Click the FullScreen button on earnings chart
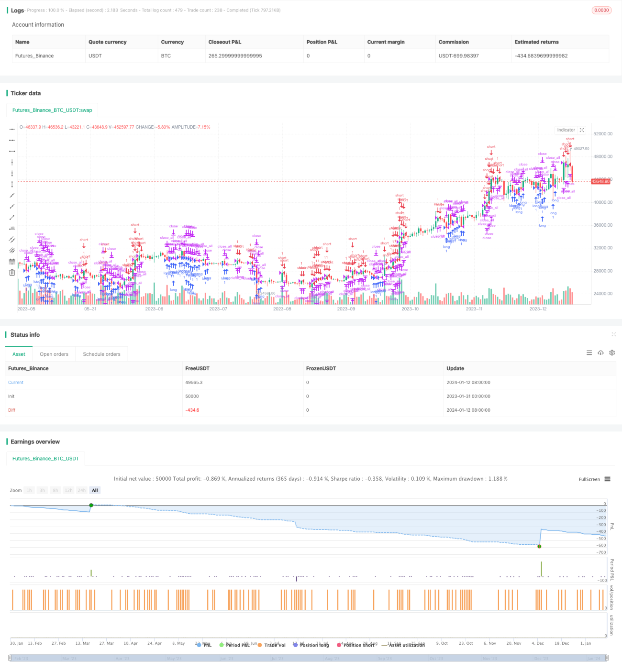622x672 pixels. 589,479
